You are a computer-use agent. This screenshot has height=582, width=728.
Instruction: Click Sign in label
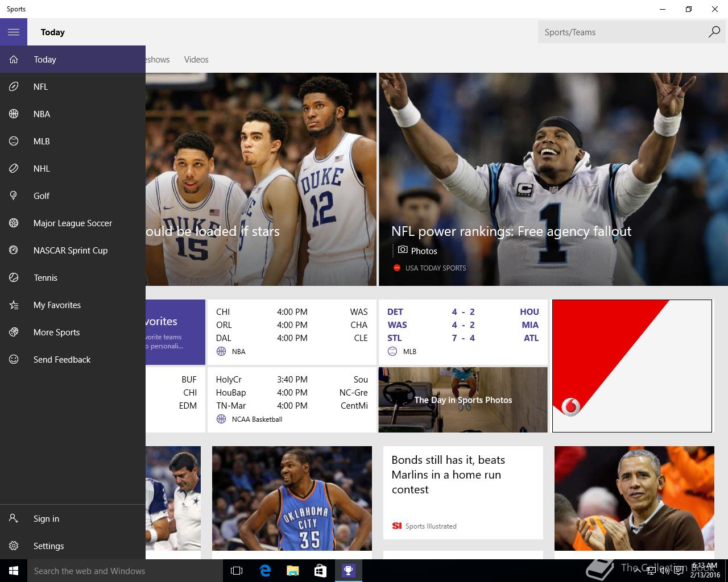pyautogui.click(x=46, y=518)
